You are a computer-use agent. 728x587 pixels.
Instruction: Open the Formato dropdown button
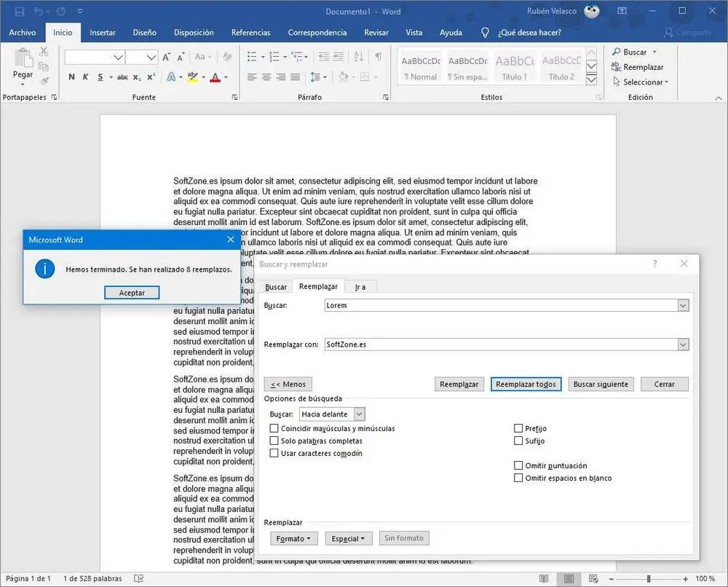tap(293, 538)
